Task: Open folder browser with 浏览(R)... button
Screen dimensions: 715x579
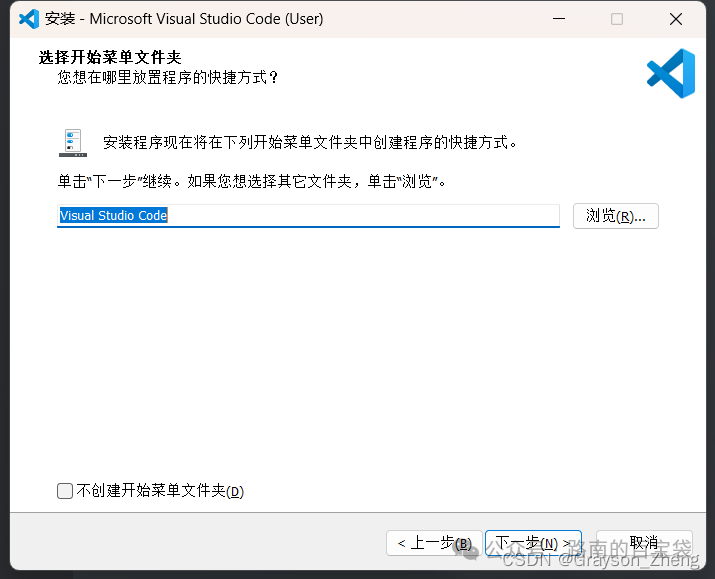Action: coord(616,216)
